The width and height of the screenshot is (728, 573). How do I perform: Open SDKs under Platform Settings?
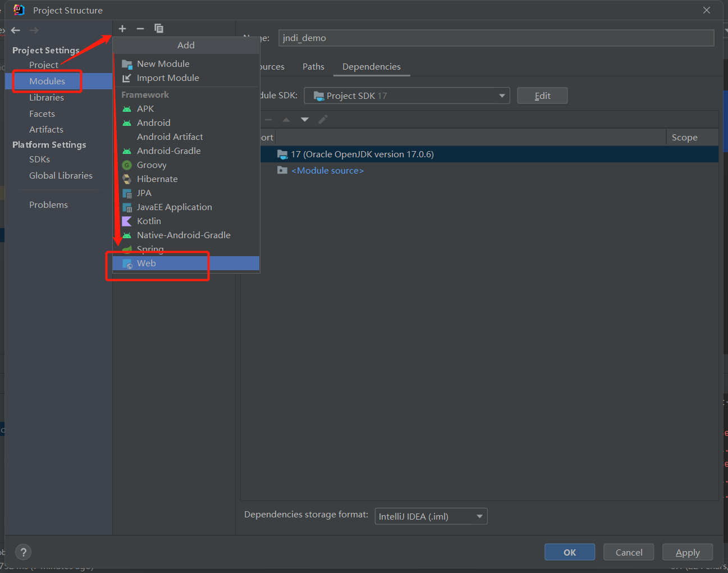click(x=39, y=160)
